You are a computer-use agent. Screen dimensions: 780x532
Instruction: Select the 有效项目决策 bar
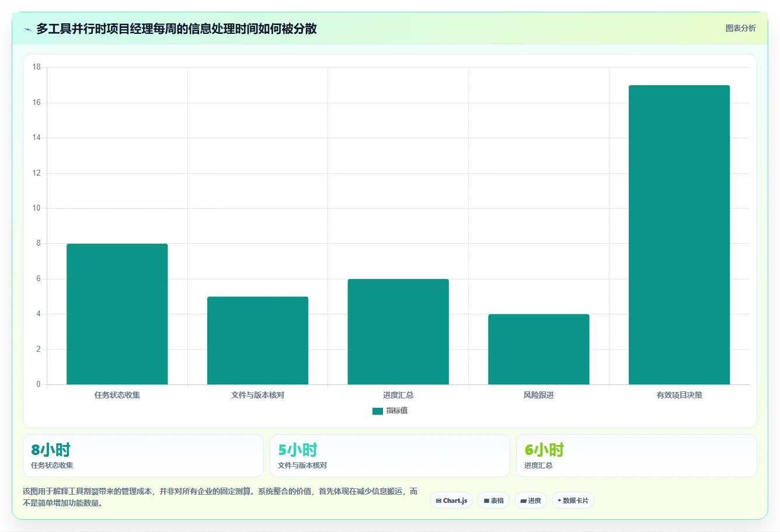pyautogui.click(x=679, y=235)
